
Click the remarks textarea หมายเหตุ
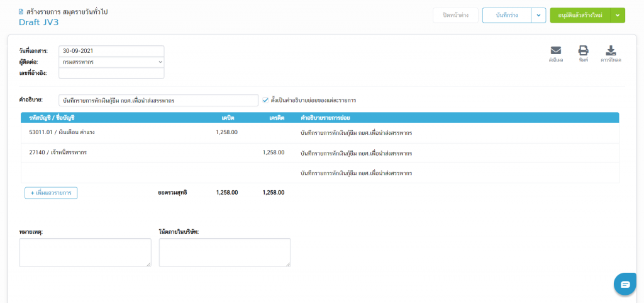coord(85,252)
